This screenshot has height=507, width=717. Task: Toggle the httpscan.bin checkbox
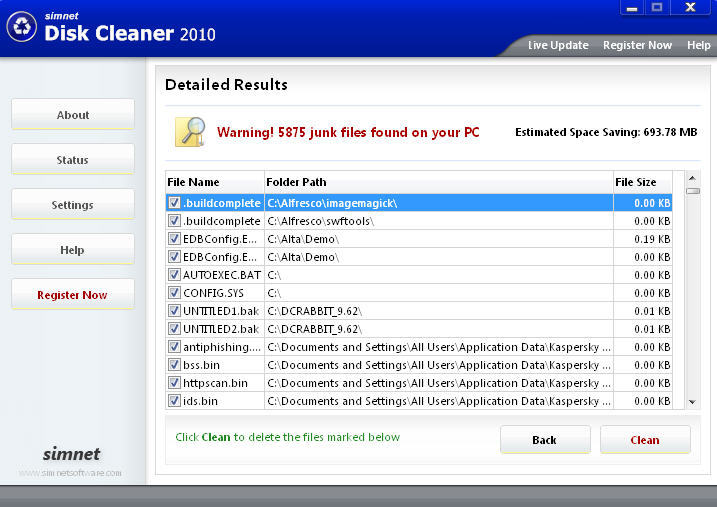tap(174, 383)
